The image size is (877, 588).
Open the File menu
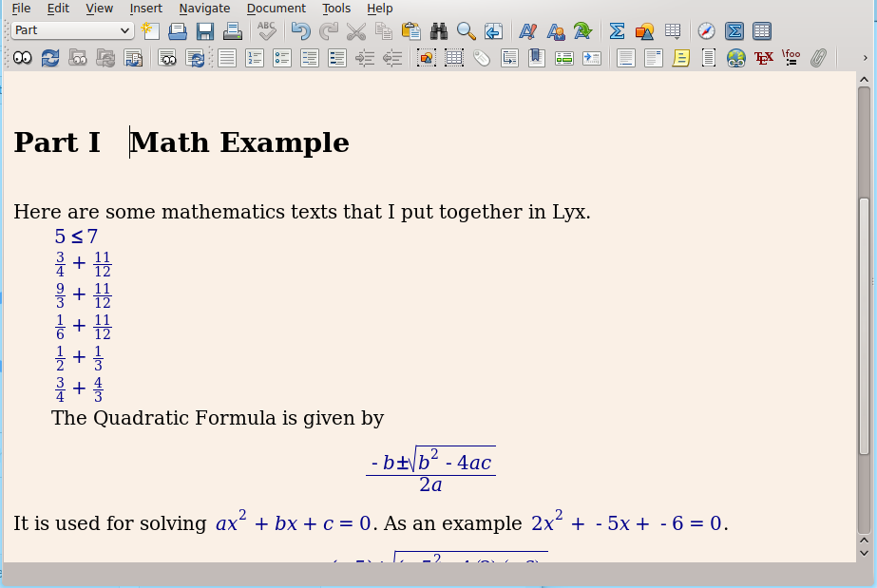(21, 9)
